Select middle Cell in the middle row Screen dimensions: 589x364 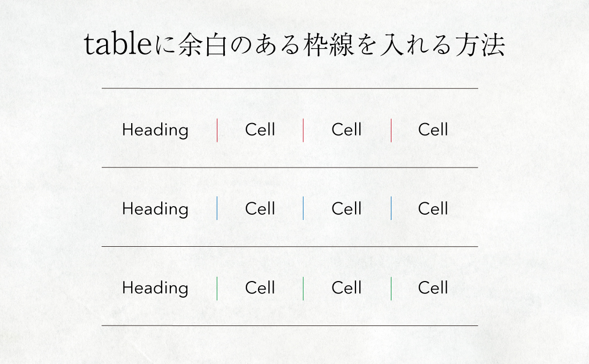[346, 209]
